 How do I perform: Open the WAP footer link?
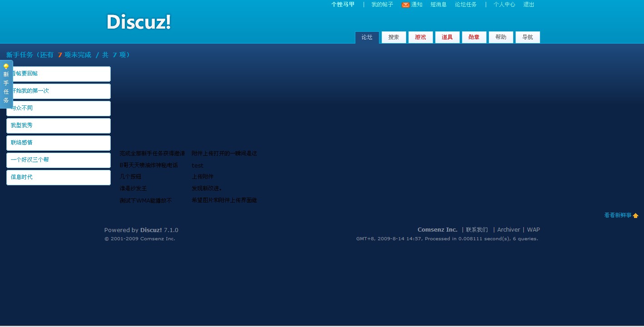pos(533,230)
